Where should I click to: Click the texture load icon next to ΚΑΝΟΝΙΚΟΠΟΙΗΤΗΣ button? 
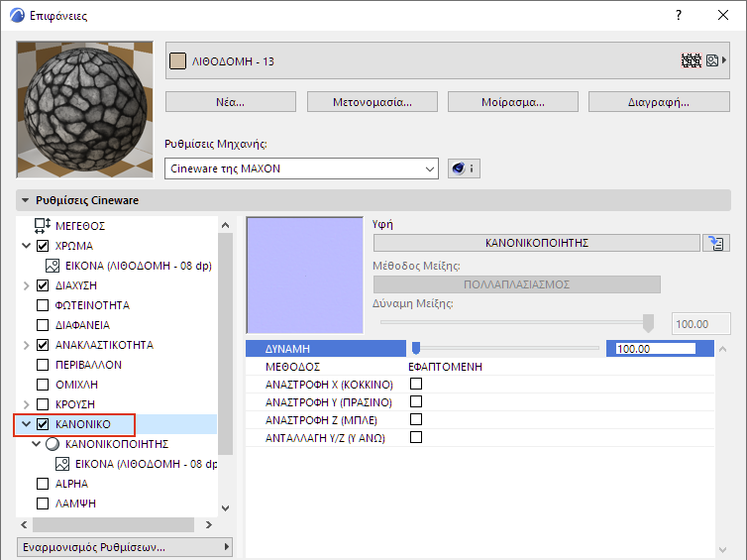pos(715,243)
